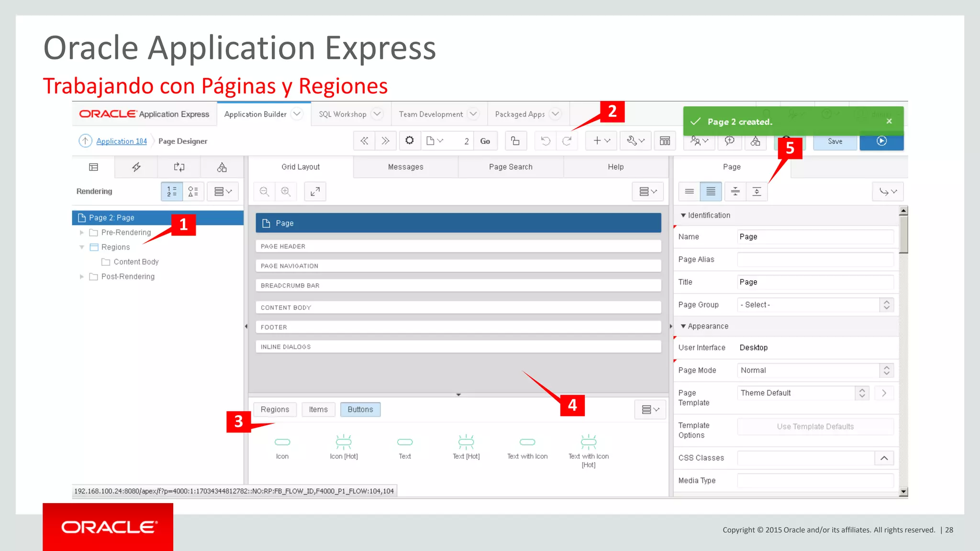980x551 pixels.
Task: Open the Developer Comments bubble icon
Action: click(x=729, y=141)
